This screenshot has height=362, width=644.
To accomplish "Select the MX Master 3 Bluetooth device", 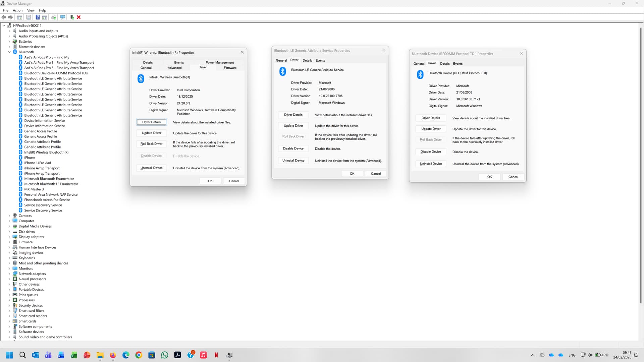I will click(x=34, y=189).
